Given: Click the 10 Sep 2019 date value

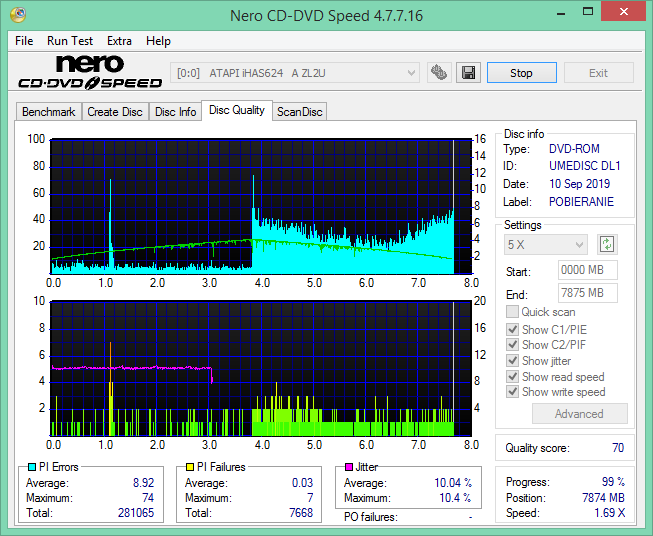Looking at the screenshot, I should pyautogui.click(x=579, y=184).
